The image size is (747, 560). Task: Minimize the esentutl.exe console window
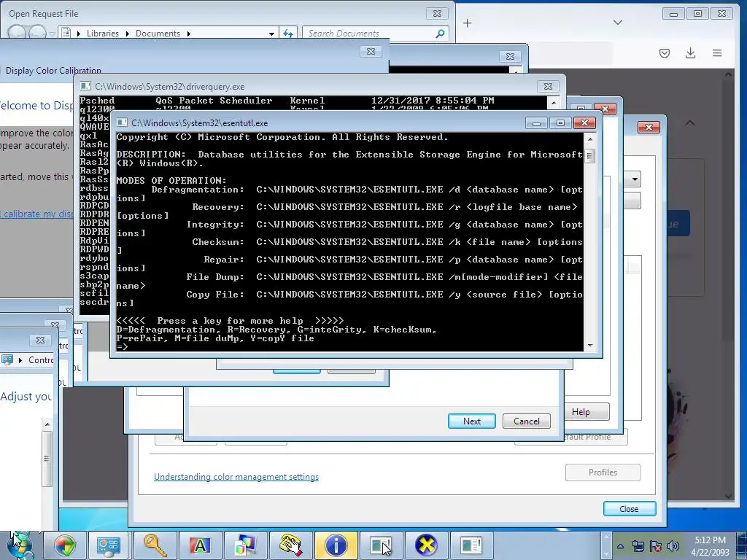click(536, 122)
